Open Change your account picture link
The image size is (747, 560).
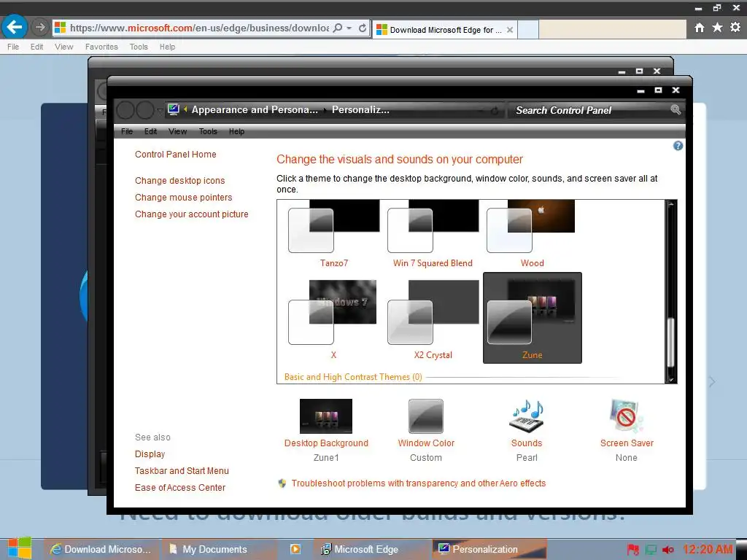click(192, 214)
